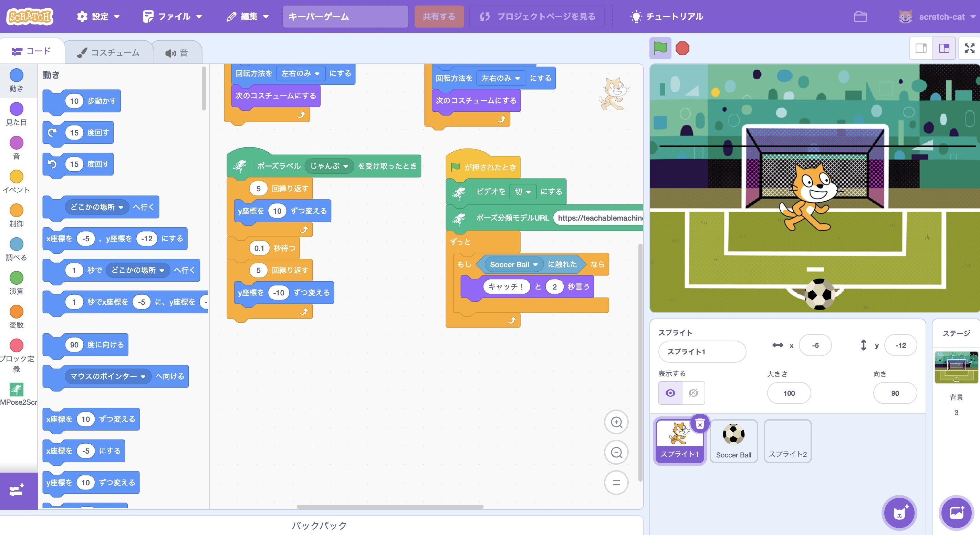Click the choose a sprite button
The image size is (980, 535).
[x=899, y=513]
